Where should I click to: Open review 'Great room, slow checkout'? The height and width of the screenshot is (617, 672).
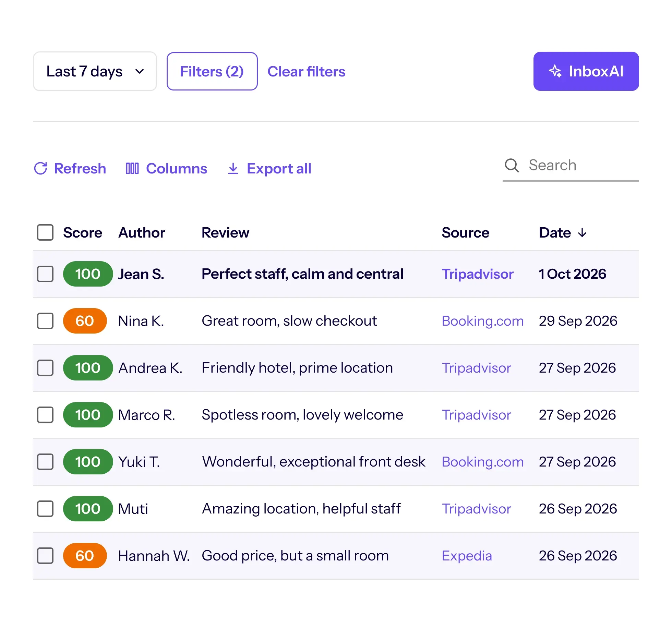coord(289,321)
